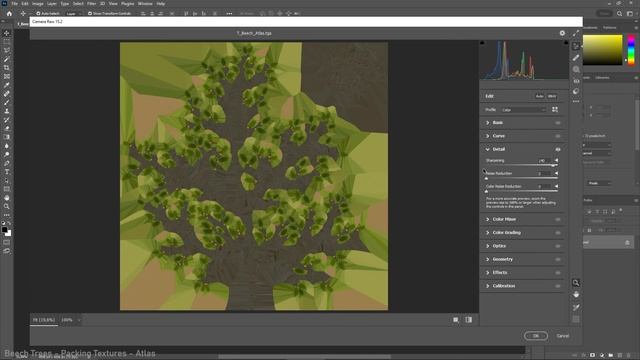Click the Photoshop Home icon
The height and width of the screenshot is (360, 640).
pyautogui.click(x=9, y=13)
